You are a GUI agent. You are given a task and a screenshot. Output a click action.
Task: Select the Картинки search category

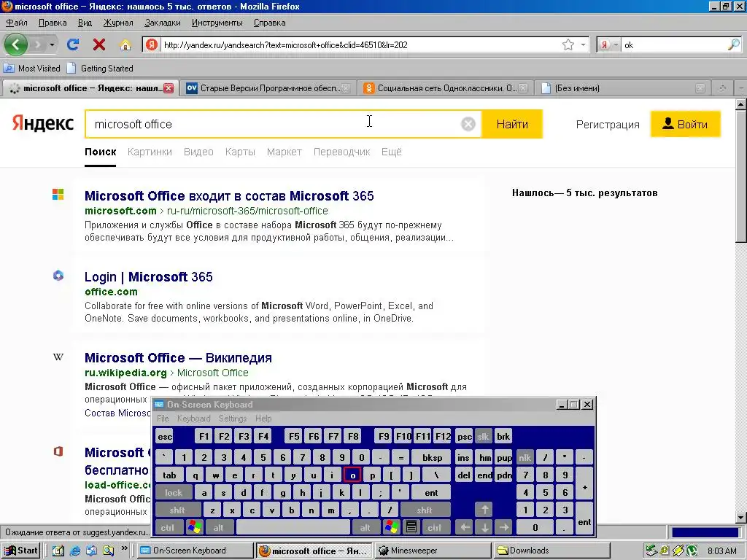[150, 152]
